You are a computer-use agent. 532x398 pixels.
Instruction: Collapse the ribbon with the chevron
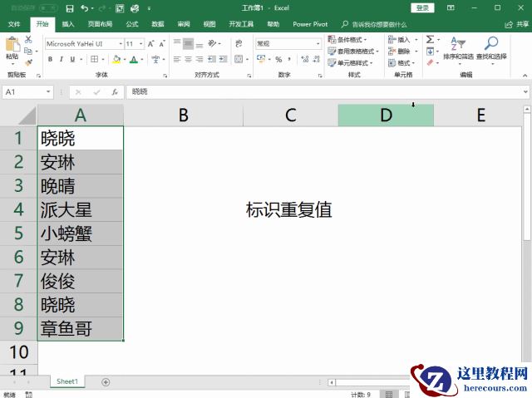point(525,76)
